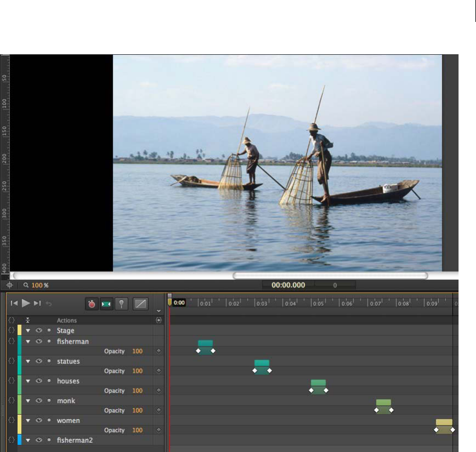This screenshot has height=452, width=476.
Task: Click the return to last play position arrow
Action: (x=49, y=304)
